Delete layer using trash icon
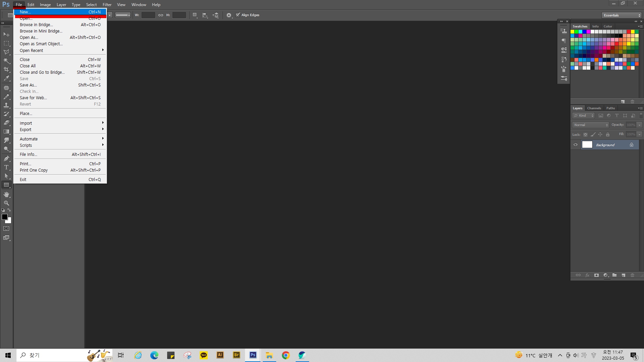 633,275
